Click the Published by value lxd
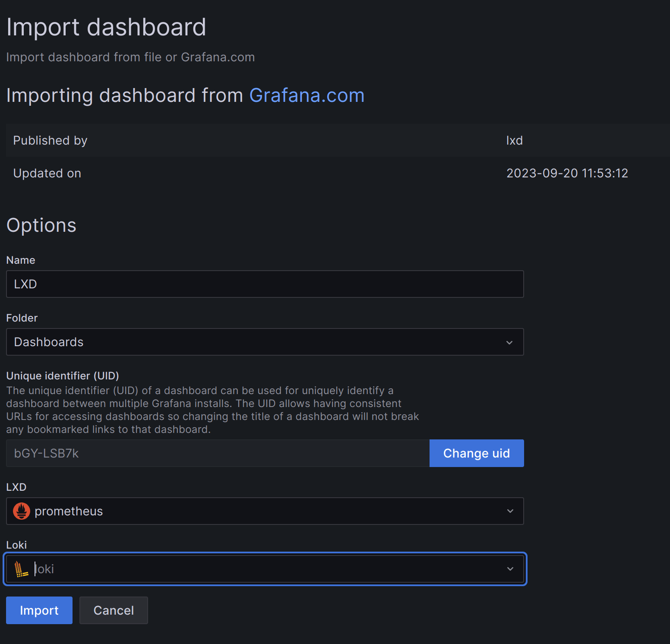 (514, 140)
